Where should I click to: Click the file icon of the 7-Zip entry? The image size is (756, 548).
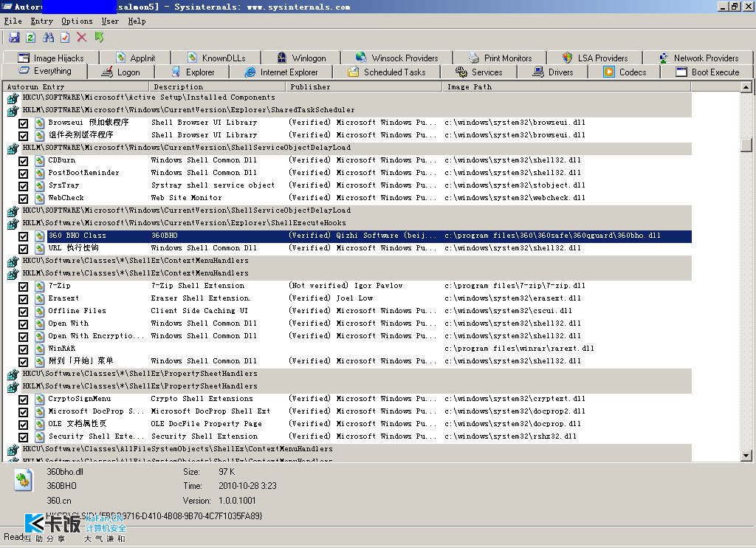40,286
